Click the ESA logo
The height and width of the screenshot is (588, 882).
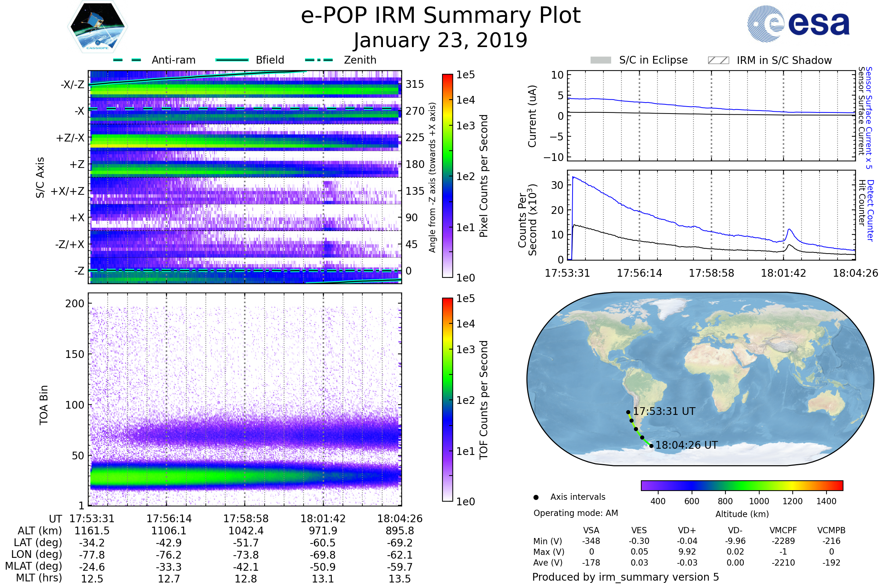(798, 24)
